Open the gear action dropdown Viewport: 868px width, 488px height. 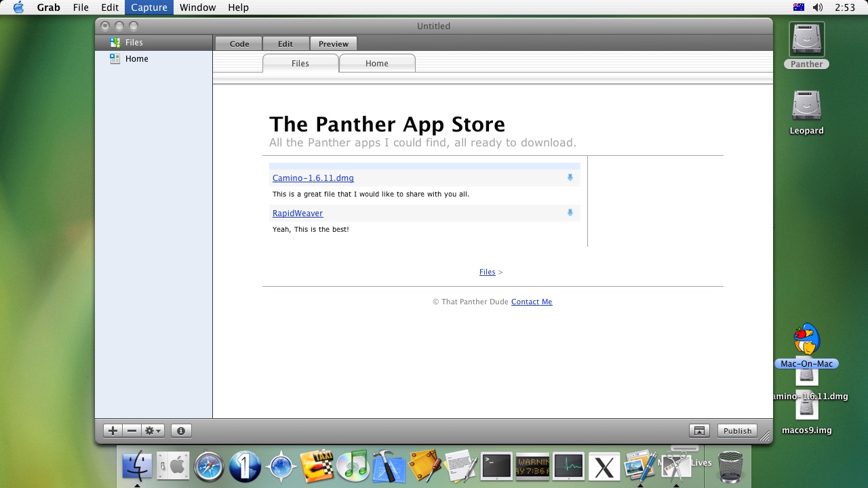click(153, 430)
